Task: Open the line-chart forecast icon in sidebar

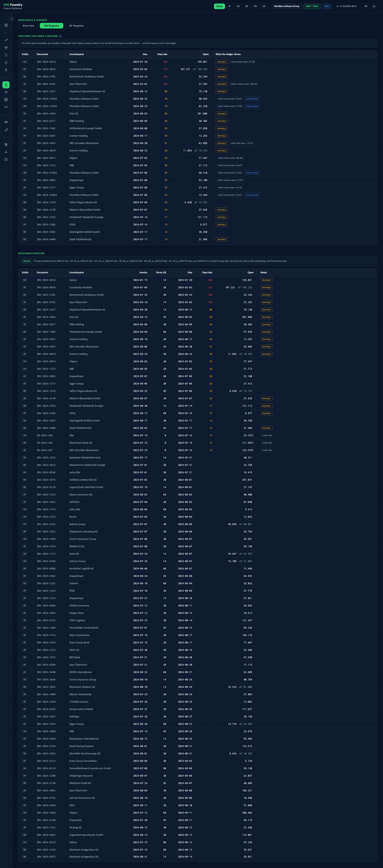Action: point(6,129)
